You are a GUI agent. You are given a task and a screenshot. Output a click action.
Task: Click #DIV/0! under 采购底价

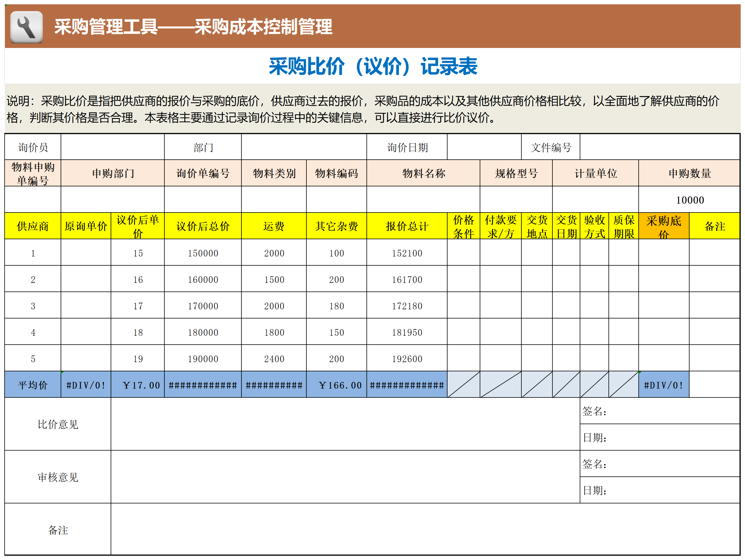(x=664, y=385)
